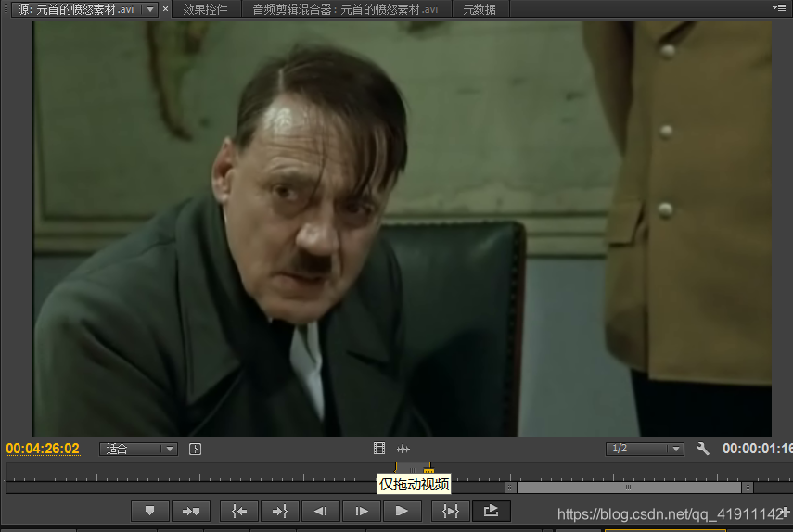This screenshot has height=532, width=793.
Task: Switch to the 效果控件 tab
Action: 205,9
